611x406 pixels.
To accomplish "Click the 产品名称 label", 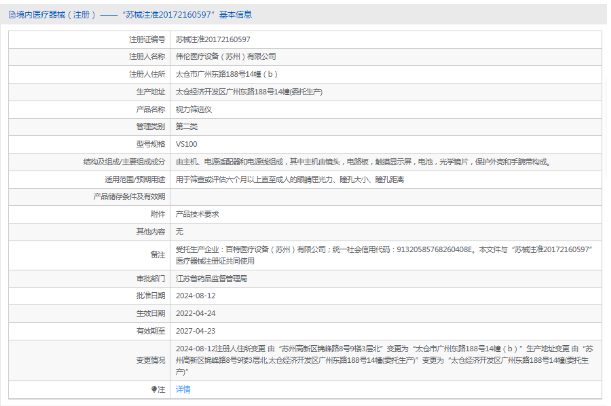I will pos(150,109).
